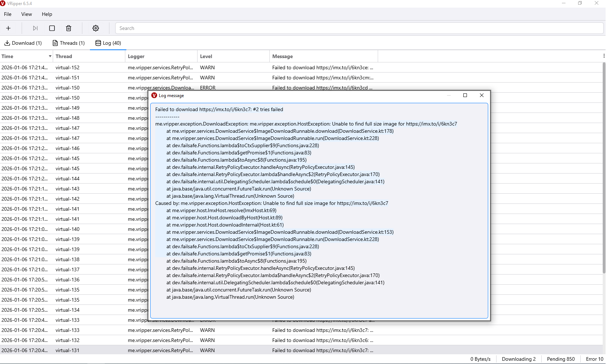This screenshot has width=611, height=364.
Task: Open the View menu
Action: 26,14
